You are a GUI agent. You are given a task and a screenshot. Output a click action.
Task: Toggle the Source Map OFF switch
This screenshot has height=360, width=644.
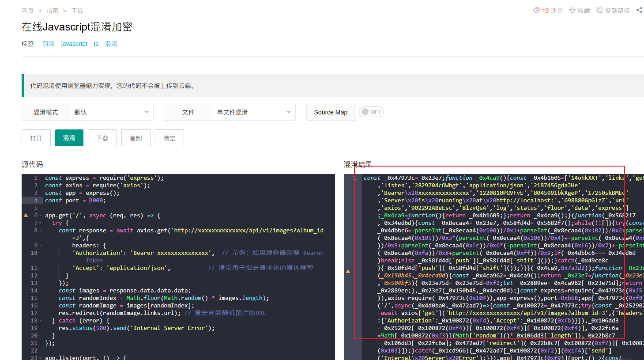click(x=371, y=112)
